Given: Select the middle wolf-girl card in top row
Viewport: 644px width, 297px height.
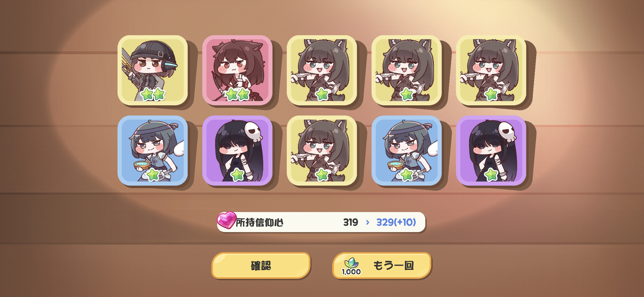Looking at the screenshot, I should pyautogui.click(x=406, y=70).
